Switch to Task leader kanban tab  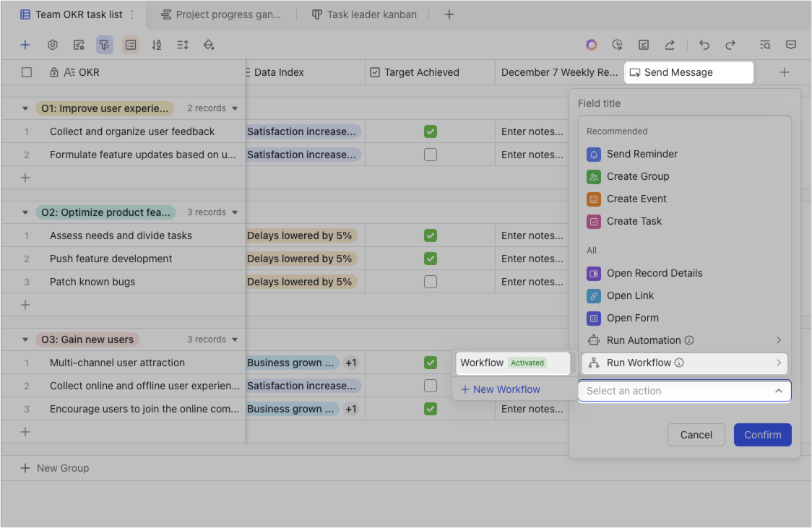(x=365, y=14)
